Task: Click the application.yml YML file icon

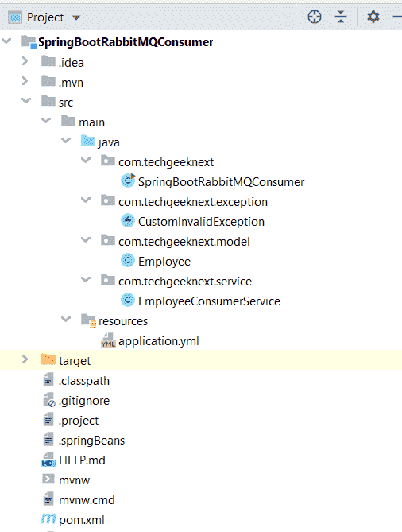Action: 108,340
